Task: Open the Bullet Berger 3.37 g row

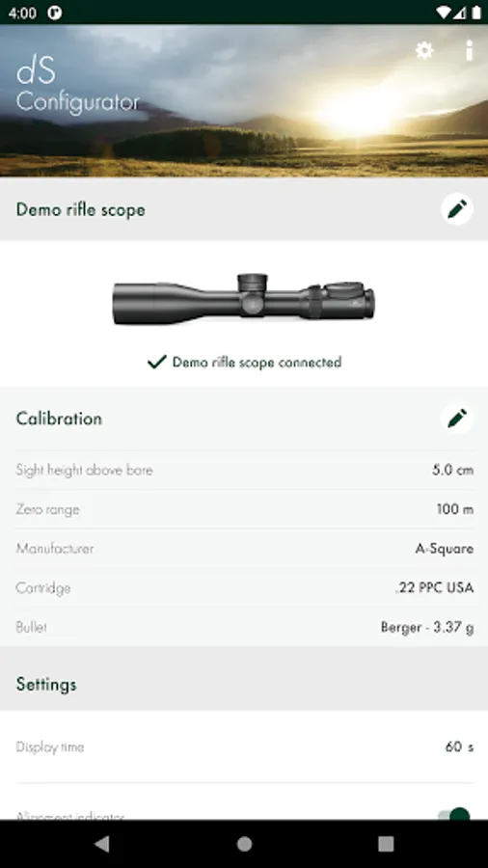Action: click(244, 627)
